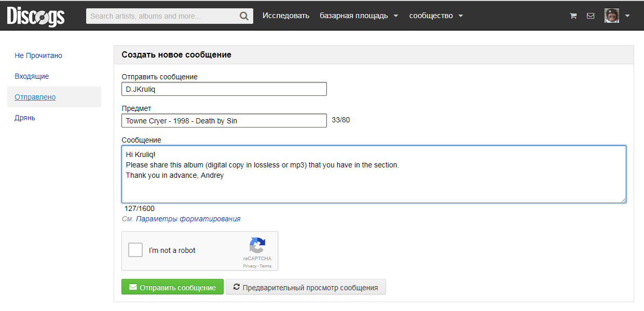Click the message textarea resize handle
The width and height of the screenshot is (644, 311).
tap(623, 200)
